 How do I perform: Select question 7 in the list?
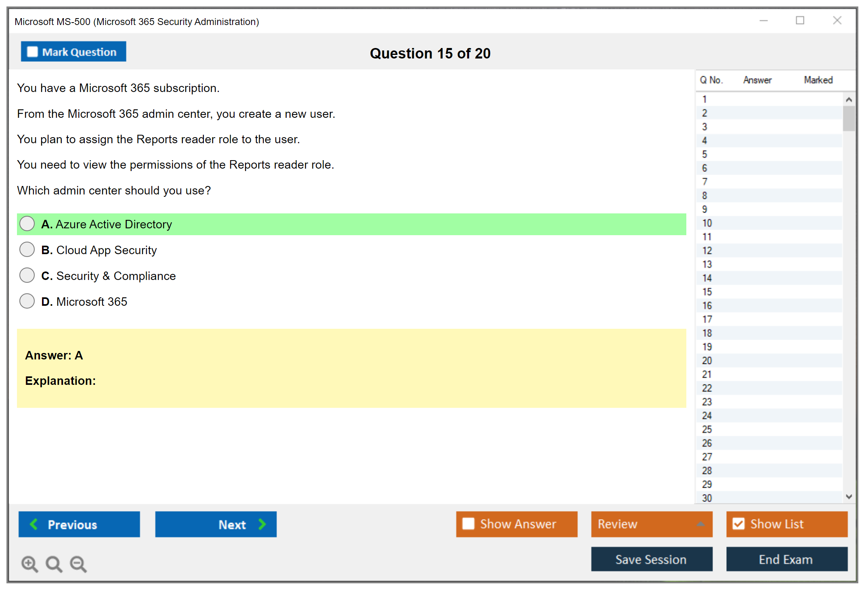704,182
